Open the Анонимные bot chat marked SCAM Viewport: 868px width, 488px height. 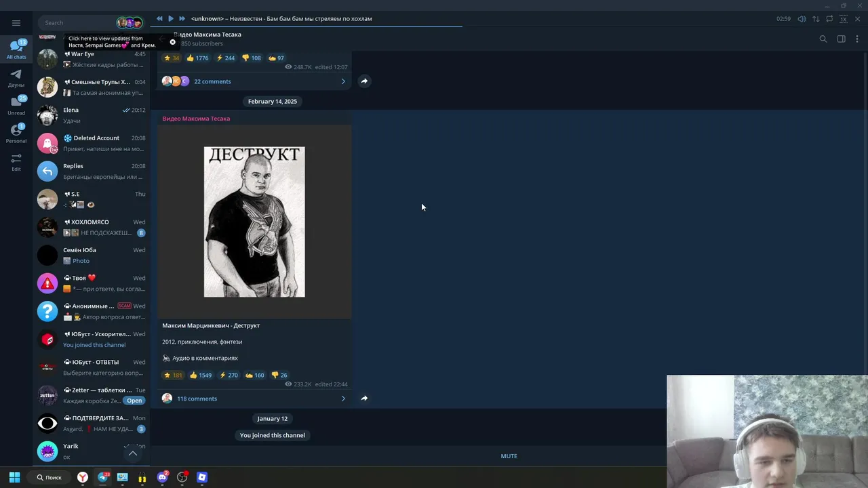click(92, 311)
